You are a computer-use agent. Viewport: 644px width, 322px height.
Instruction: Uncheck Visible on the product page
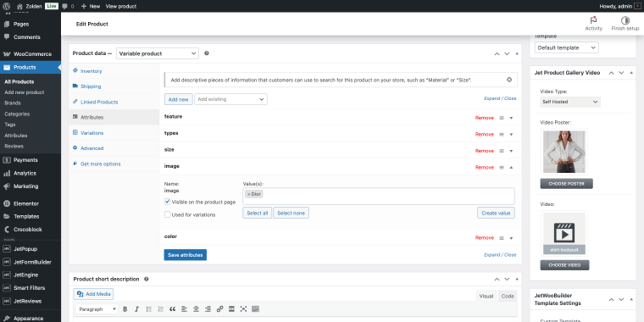point(167,202)
